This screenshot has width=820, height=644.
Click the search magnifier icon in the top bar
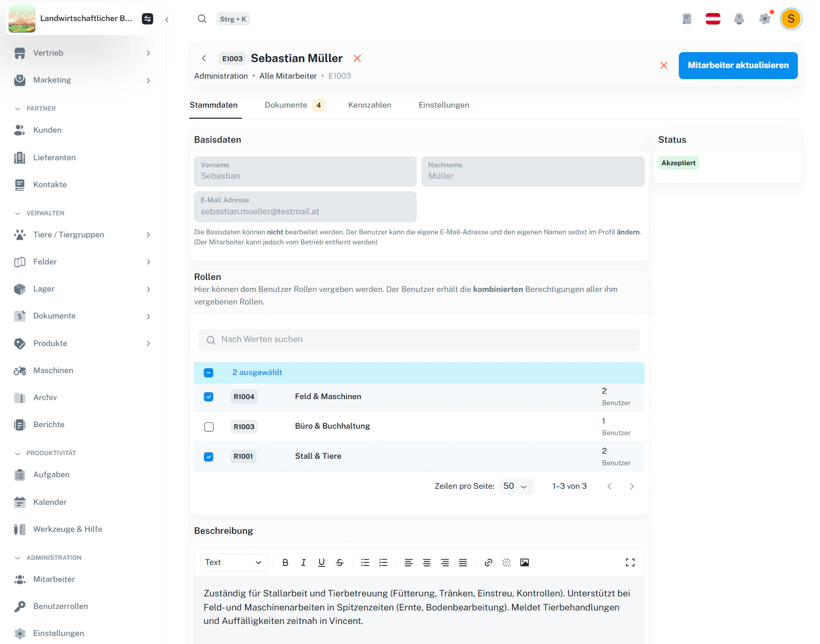click(202, 19)
